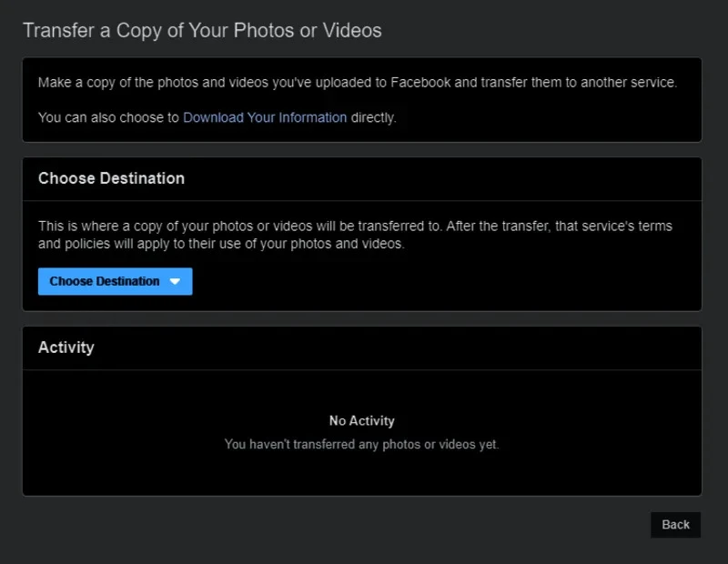Click the blue Choose Destination button label

(104, 282)
